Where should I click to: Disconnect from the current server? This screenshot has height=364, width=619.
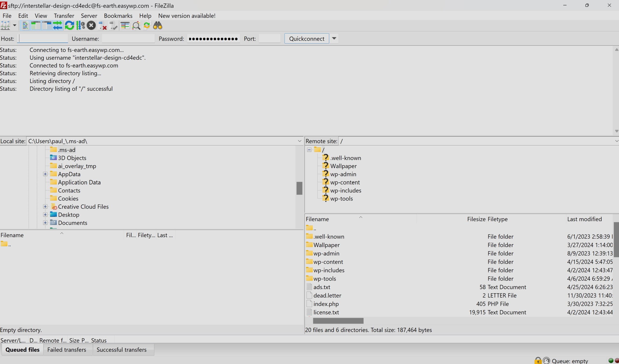click(x=102, y=26)
